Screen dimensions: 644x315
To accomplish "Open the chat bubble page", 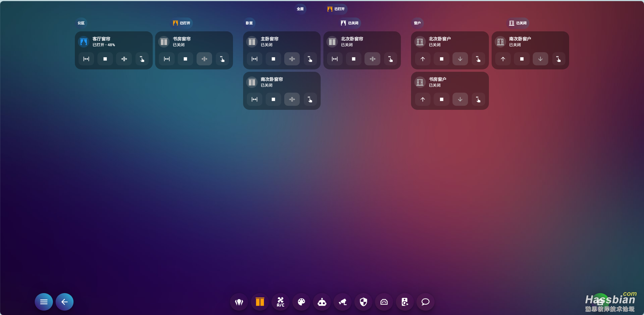I will (x=426, y=302).
